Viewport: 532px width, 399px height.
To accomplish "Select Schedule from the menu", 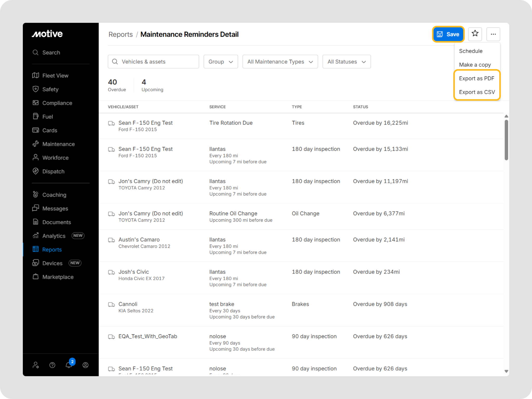I will (470, 51).
